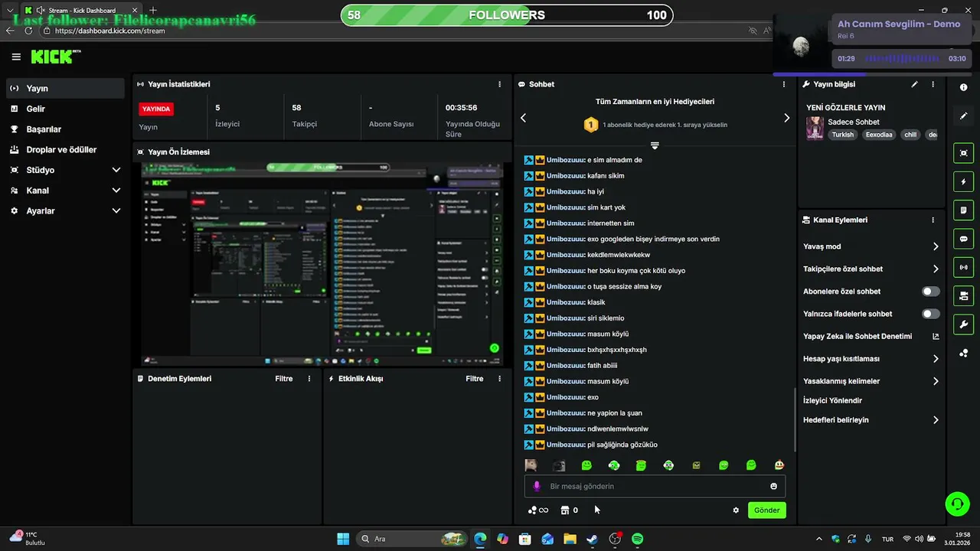Open Yapay Zeka ile Sohbet Denetimi external link

pyautogui.click(x=936, y=336)
